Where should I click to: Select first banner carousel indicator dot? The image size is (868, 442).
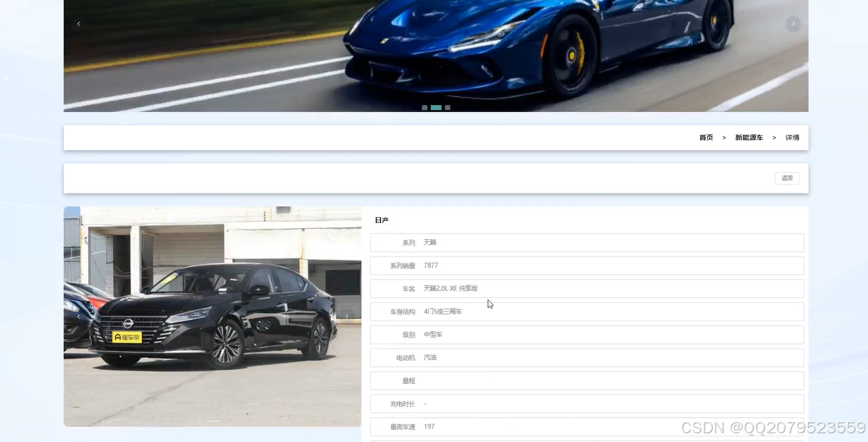pos(425,108)
